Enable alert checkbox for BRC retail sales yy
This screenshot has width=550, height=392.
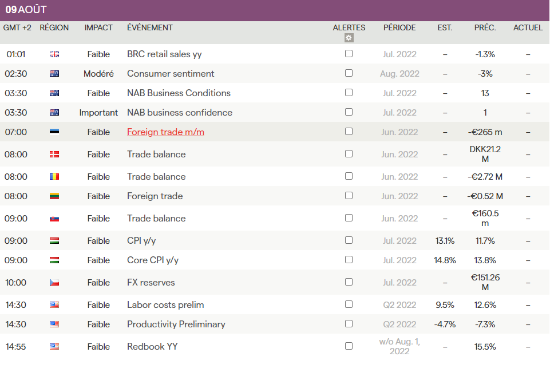click(349, 54)
